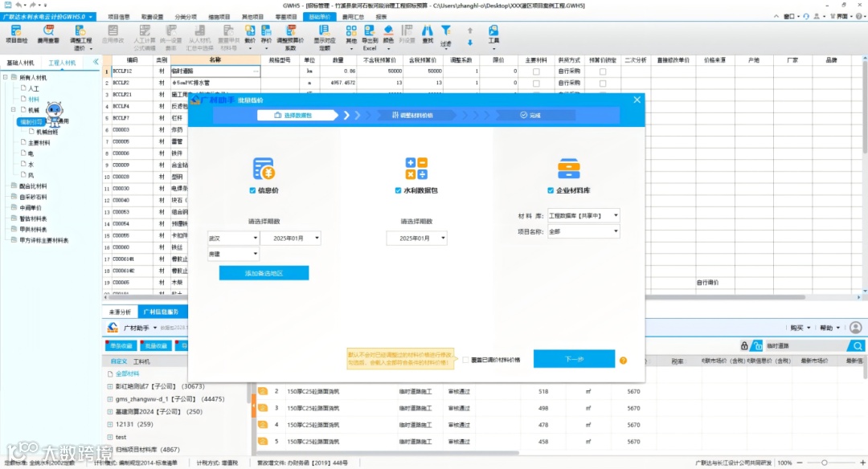Check the 覆盖已调价材料价格 checkbox
Viewport: 868px width, 469px height.
tap(466, 360)
